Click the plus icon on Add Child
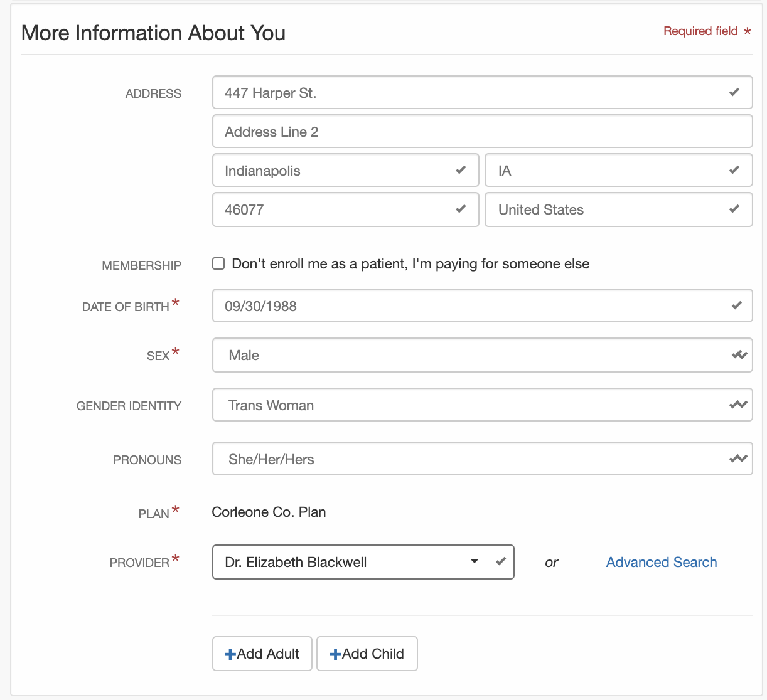 point(335,654)
